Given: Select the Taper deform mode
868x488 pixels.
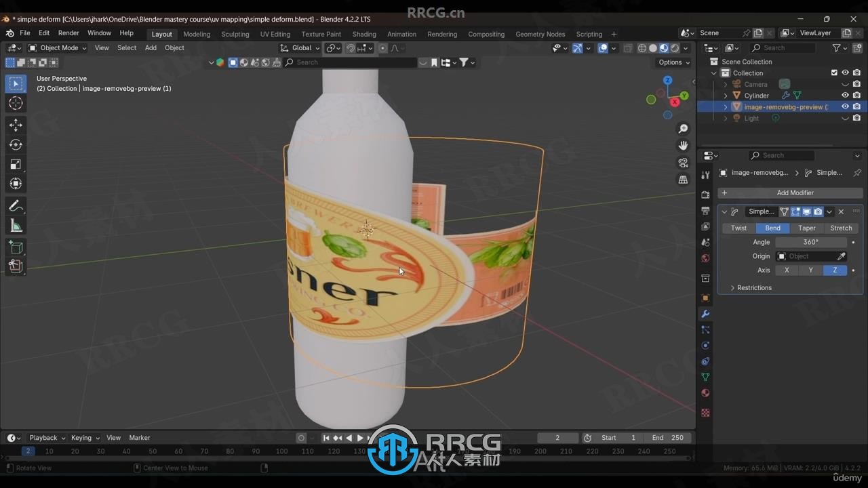Looking at the screenshot, I should 807,228.
